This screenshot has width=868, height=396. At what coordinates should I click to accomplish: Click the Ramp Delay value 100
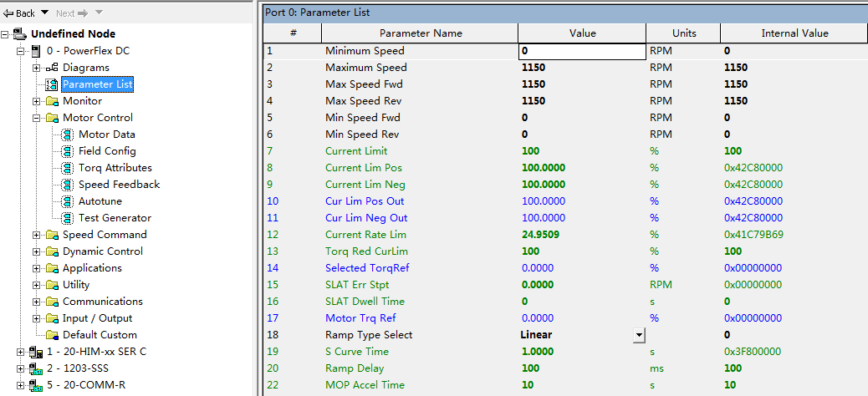point(530,368)
